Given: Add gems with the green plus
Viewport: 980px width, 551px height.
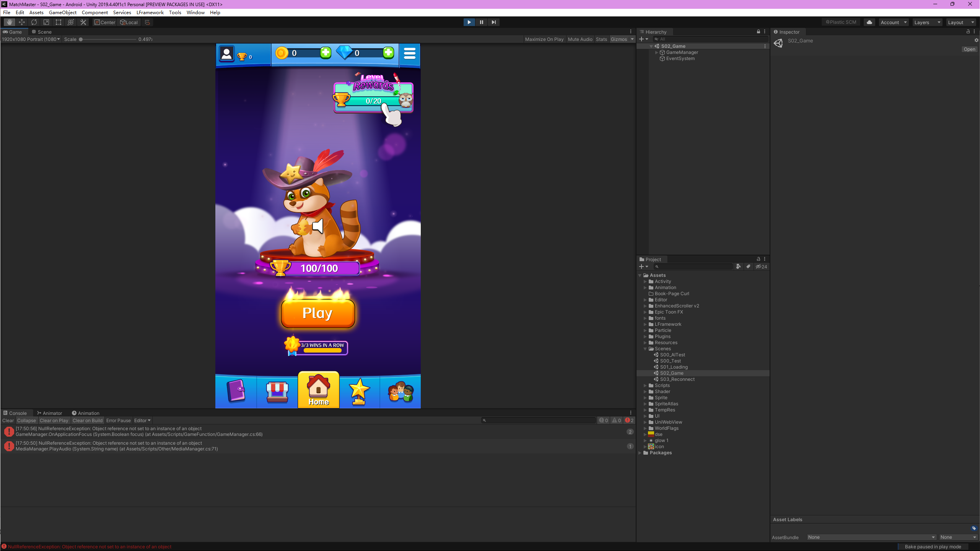Looking at the screenshot, I should [x=388, y=53].
